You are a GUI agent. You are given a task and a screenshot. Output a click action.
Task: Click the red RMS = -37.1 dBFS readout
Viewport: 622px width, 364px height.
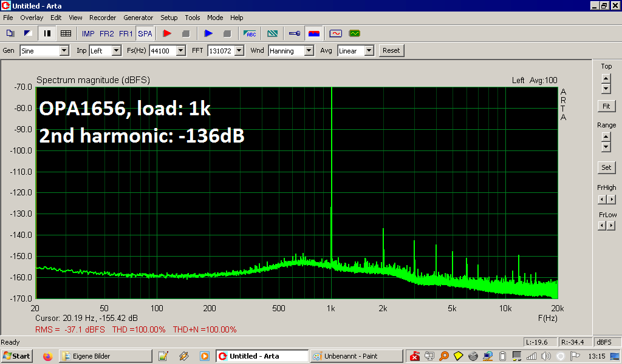pos(70,329)
